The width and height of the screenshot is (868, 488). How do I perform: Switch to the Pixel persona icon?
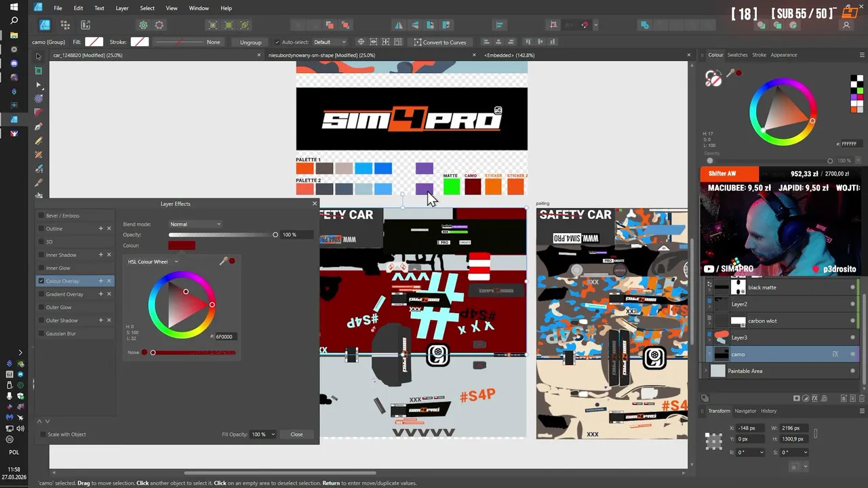[65, 25]
